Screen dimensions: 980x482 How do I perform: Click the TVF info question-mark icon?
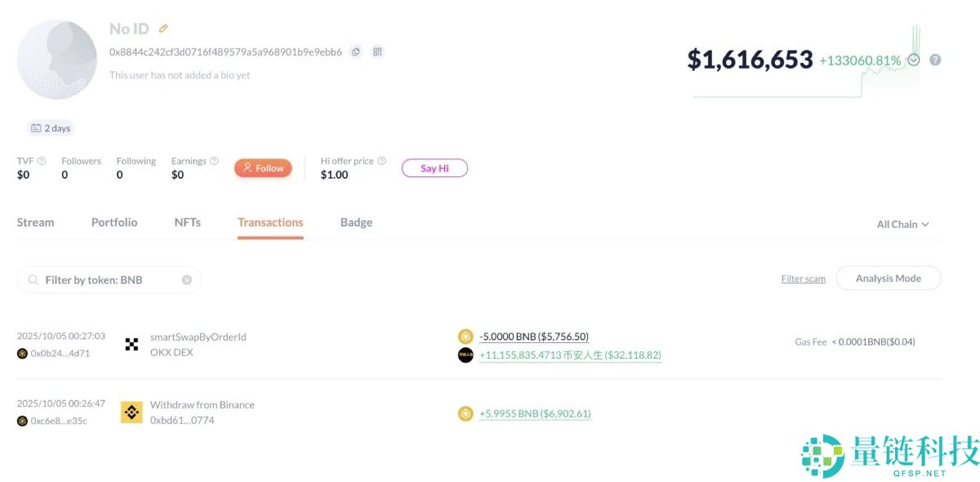pyautogui.click(x=42, y=161)
